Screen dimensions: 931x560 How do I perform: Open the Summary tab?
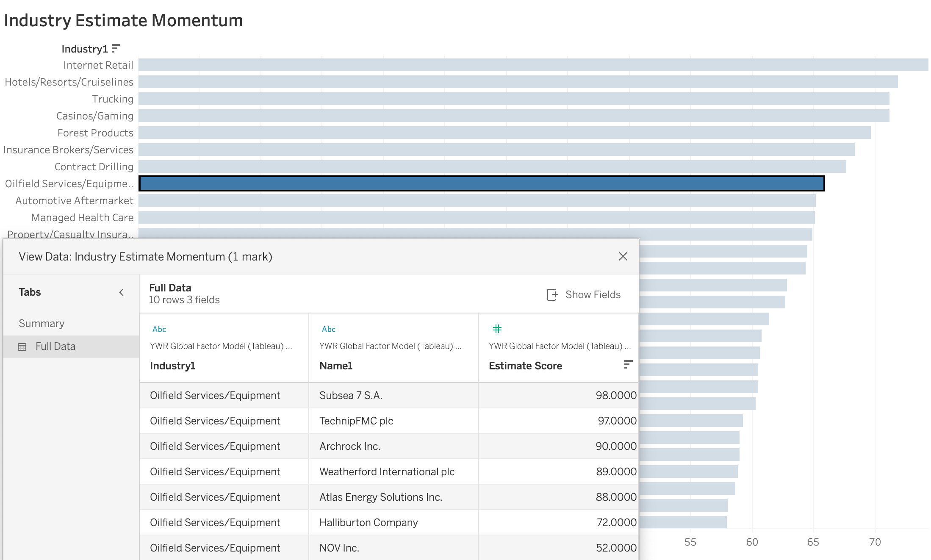point(42,323)
